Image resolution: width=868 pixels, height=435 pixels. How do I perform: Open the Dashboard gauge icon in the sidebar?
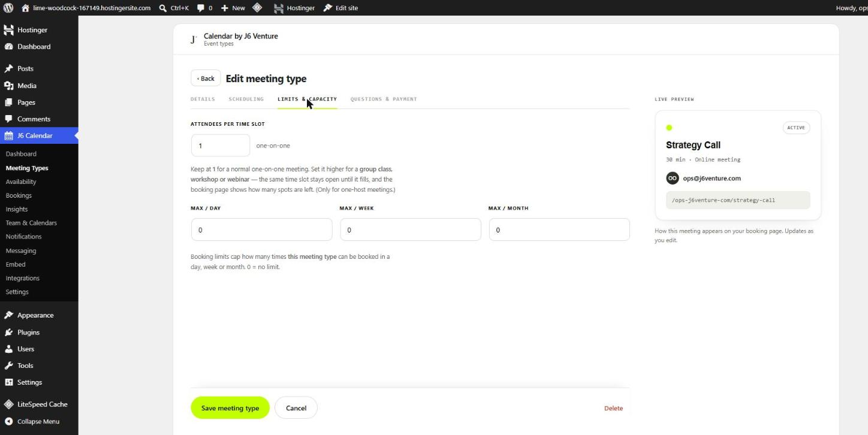click(x=9, y=47)
